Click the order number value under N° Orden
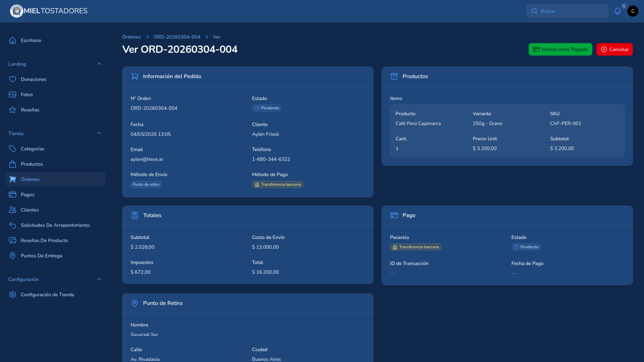This screenshot has height=362, width=644. tap(154, 108)
